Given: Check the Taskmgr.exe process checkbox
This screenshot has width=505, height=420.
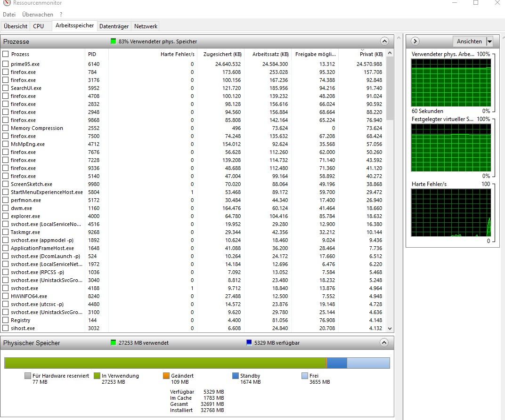Looking at the screenshot, I should 6,232.
